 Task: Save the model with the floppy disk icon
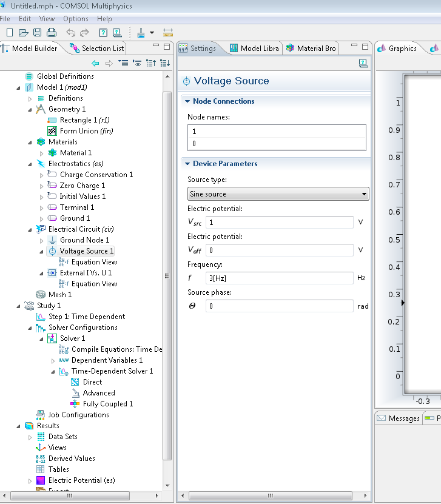coord(37,32)
